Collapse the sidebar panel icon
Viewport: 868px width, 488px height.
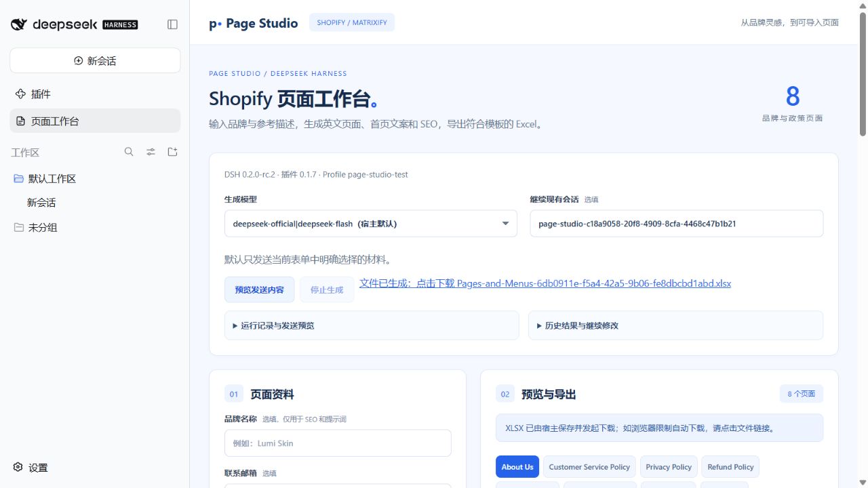point(172,24)
